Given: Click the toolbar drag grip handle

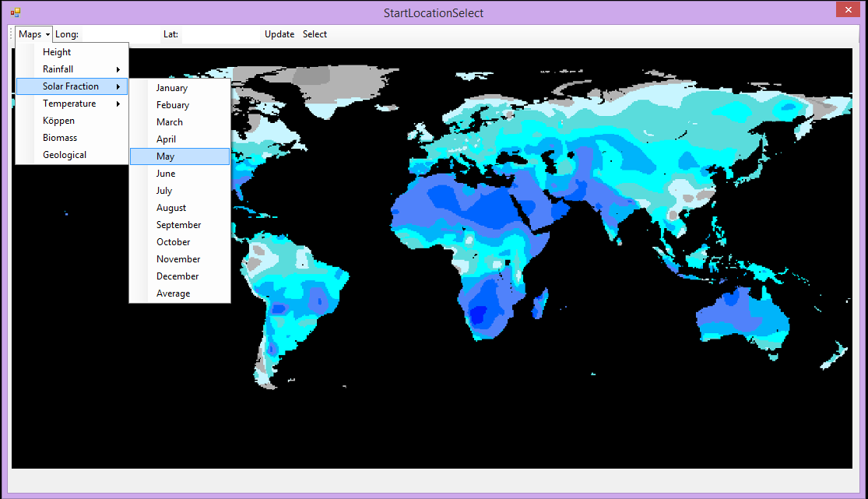Looking at the screenshot, I should (11, 34).
